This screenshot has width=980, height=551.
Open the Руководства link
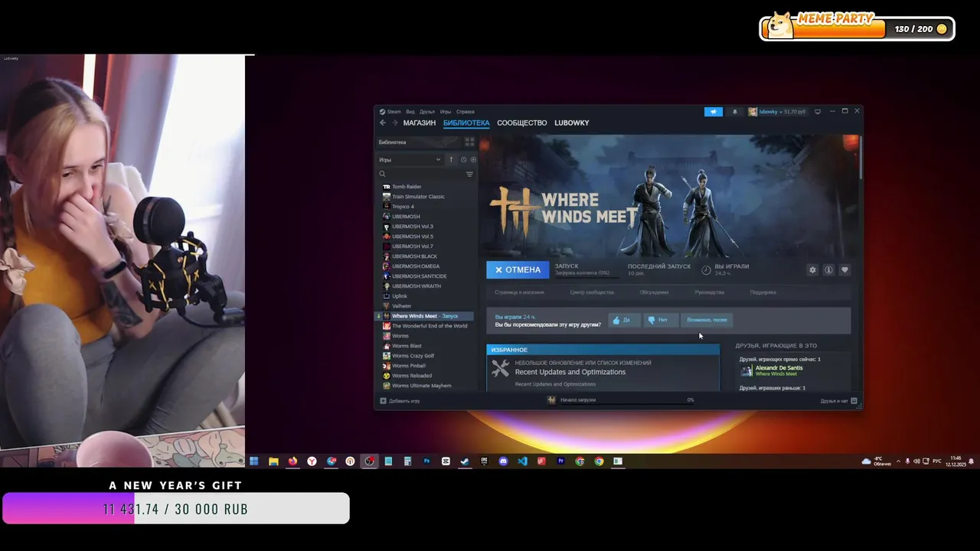(710, 292)
